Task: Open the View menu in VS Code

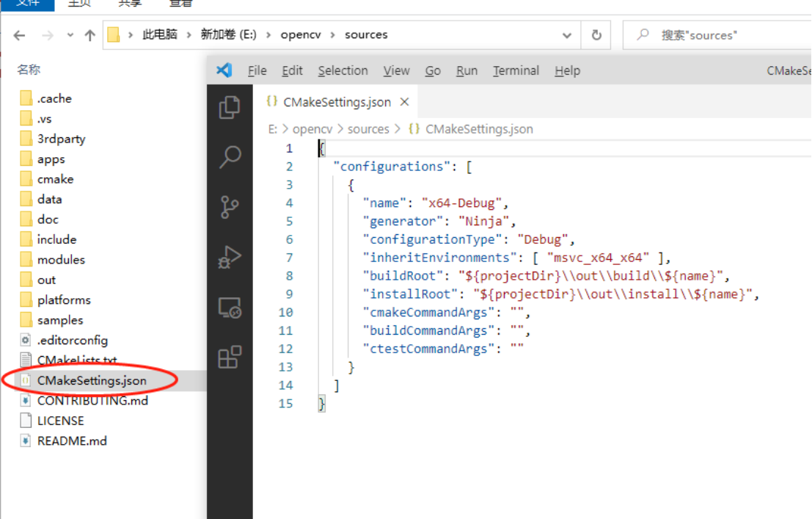Action: pyautogui.click(x=396, y=70)
